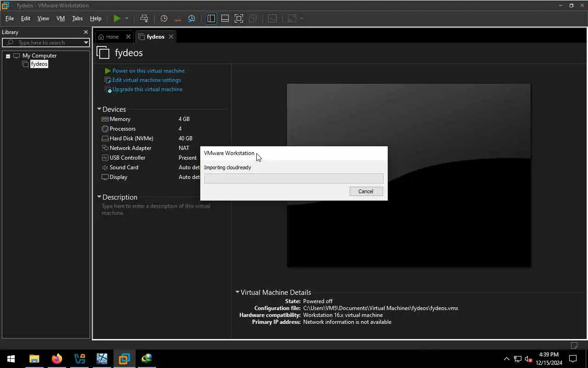Viewport: 588px width, 368px height.
Task: Click the console view toolbar icon
Action: (272, 18)
